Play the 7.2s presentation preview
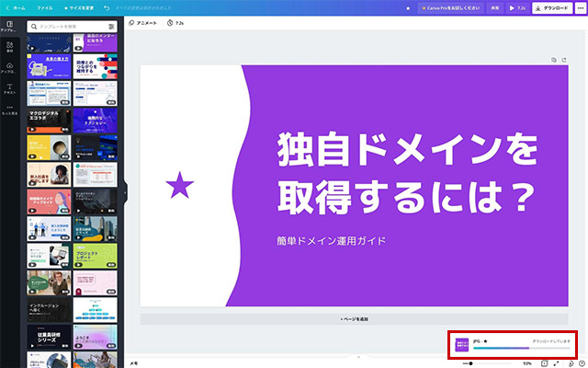The width and height of the screenshot is (588, 368). coord(517,8)
